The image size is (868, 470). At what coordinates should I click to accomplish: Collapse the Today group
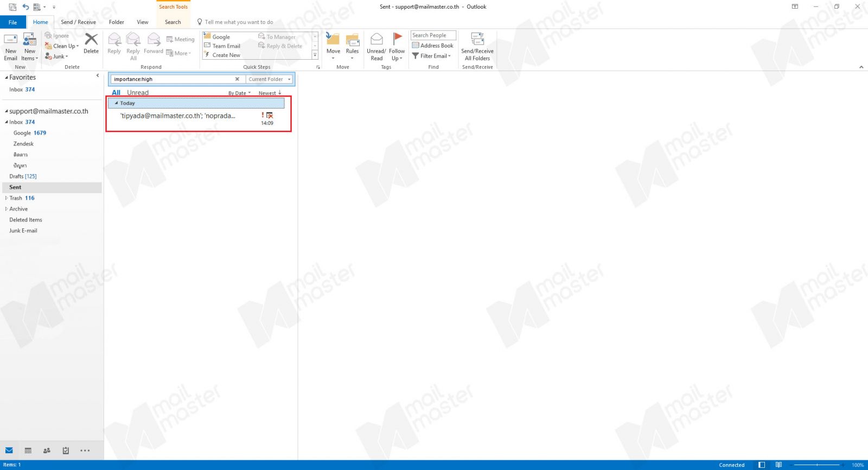(117, 103)
